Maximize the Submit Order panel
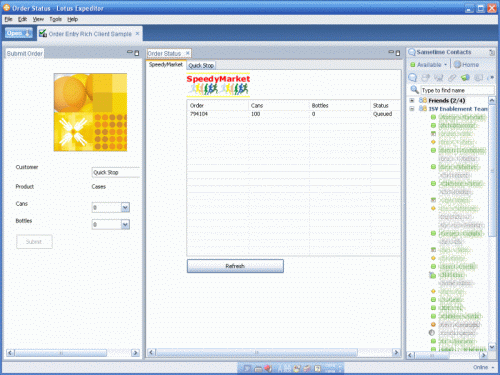 [x=137, y=53]
